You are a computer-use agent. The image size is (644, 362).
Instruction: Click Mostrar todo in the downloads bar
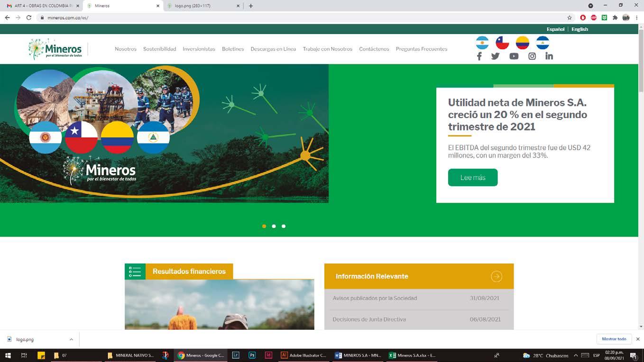(614, 339)
